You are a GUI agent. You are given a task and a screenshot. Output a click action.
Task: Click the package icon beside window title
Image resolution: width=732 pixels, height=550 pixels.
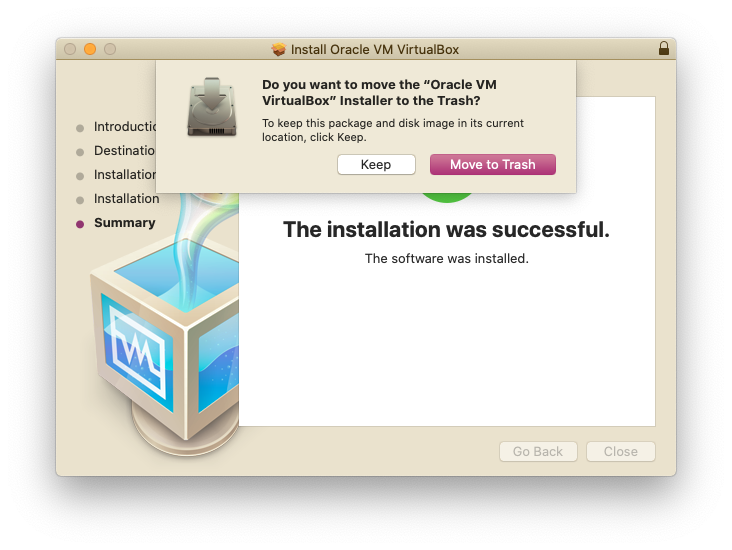(279, 49)
